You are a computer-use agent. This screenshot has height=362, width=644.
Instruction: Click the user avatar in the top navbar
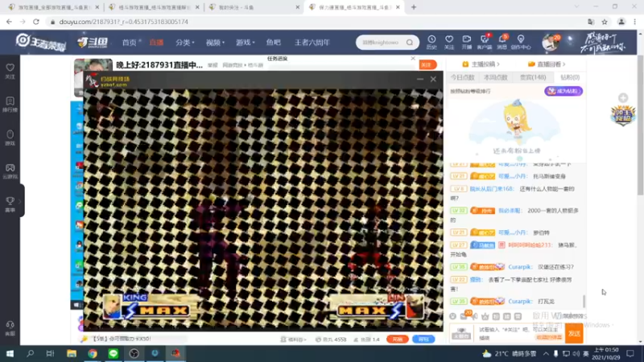click(550, 43)
